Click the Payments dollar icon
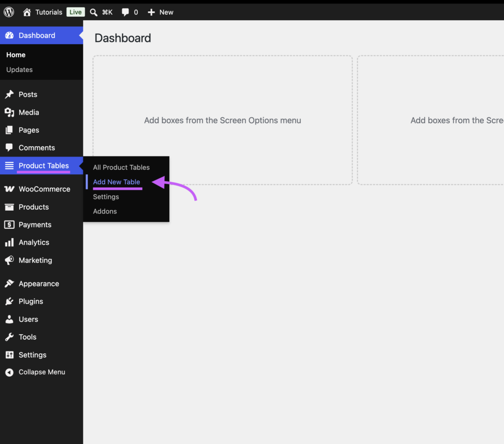The image size is (504, 444). (9, 225)
